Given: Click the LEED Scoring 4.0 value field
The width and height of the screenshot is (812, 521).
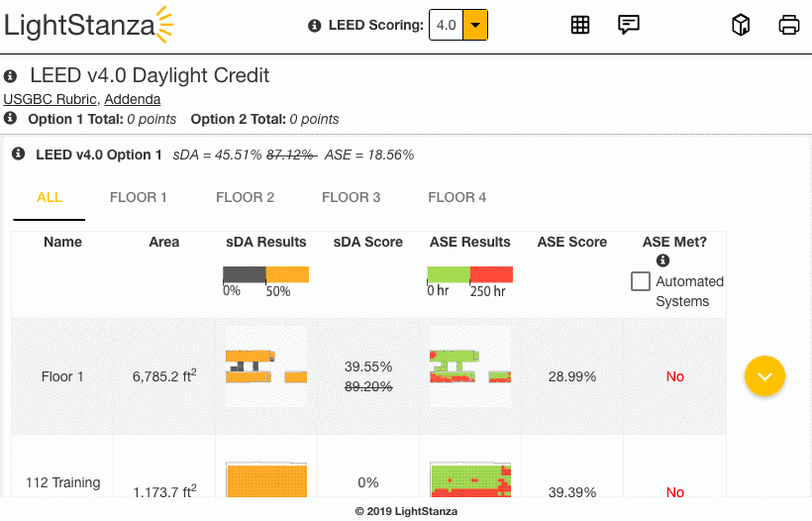Looking at the screenshot, I should point(447,25).
